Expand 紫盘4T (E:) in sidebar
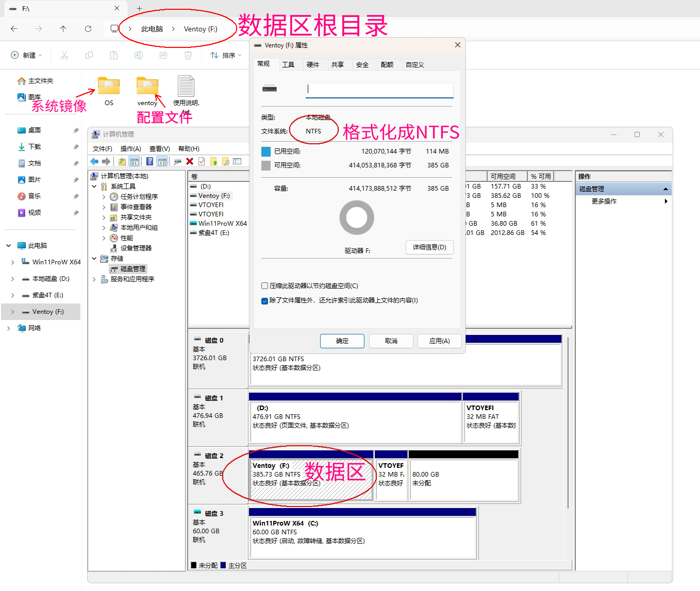 tap(13, 295)
